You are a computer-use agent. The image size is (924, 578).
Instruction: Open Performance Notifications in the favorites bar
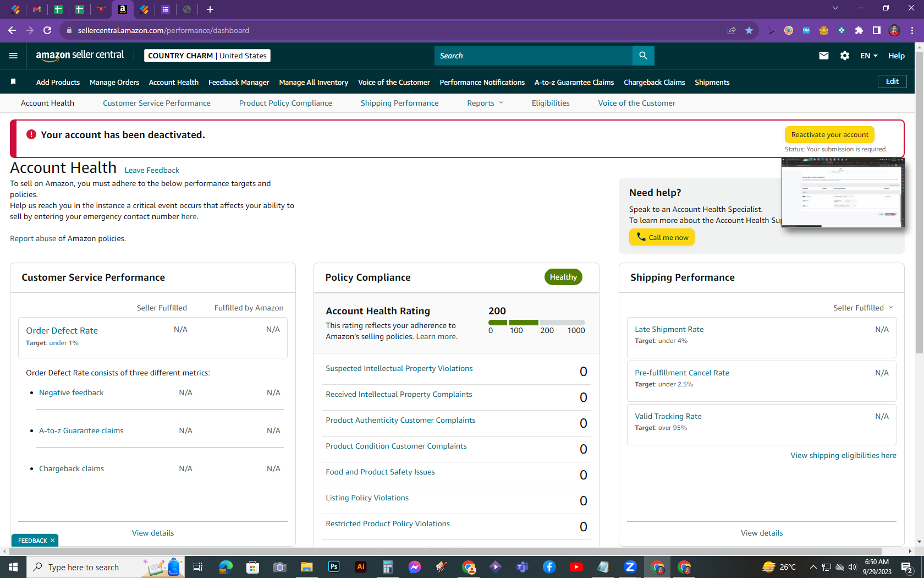(482, 82)
